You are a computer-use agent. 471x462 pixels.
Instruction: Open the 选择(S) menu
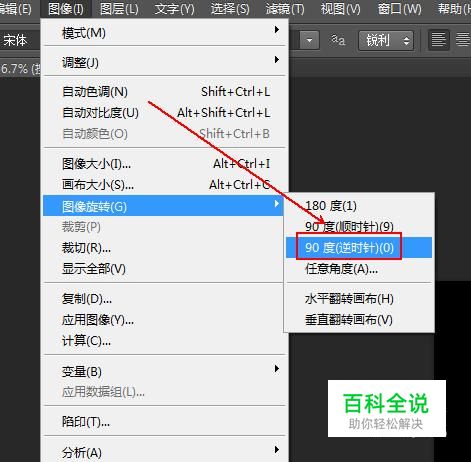tap(230, 9)
